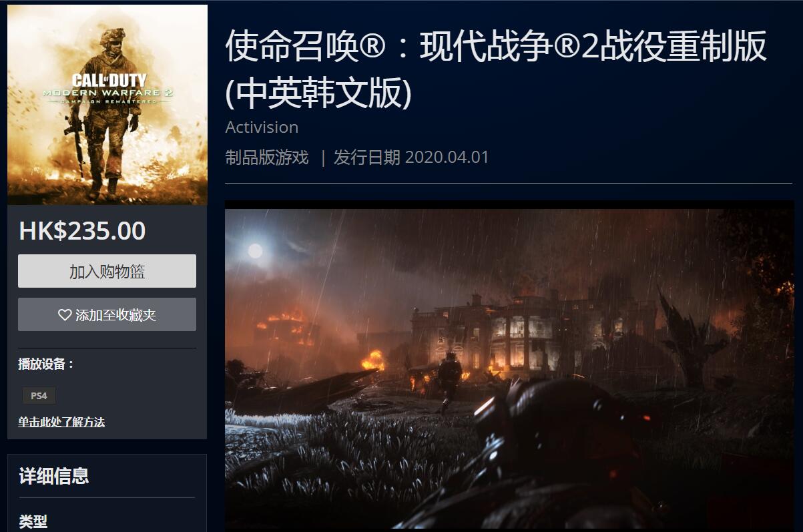Click the 详细信息 section heading
803x532 pixels.
[x=53, y=476]
